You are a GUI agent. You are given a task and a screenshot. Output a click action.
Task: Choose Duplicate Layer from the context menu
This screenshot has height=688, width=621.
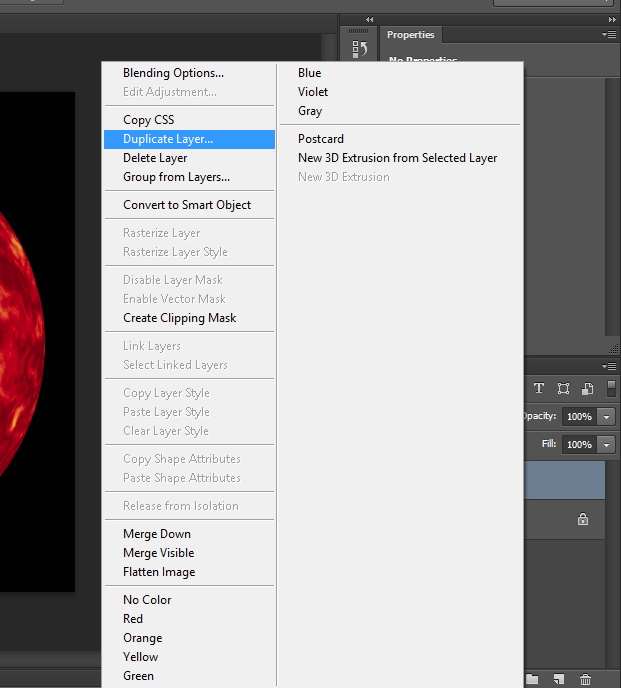[168, 139]
